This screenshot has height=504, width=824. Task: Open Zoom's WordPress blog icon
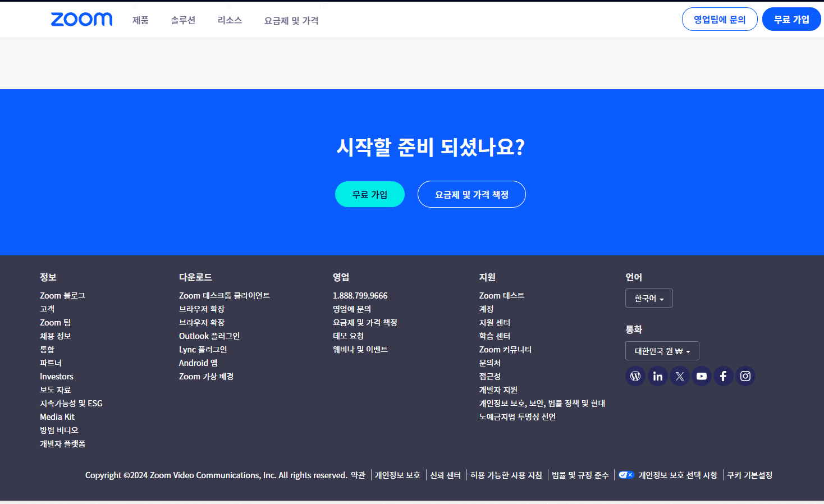635,376
